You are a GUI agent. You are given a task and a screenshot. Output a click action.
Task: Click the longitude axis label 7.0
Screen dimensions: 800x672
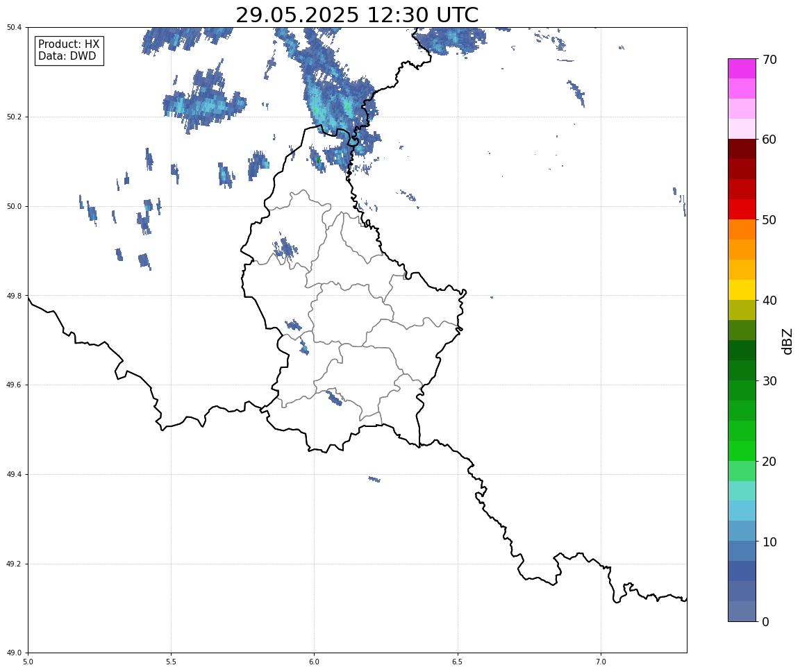tap(601, 662)
